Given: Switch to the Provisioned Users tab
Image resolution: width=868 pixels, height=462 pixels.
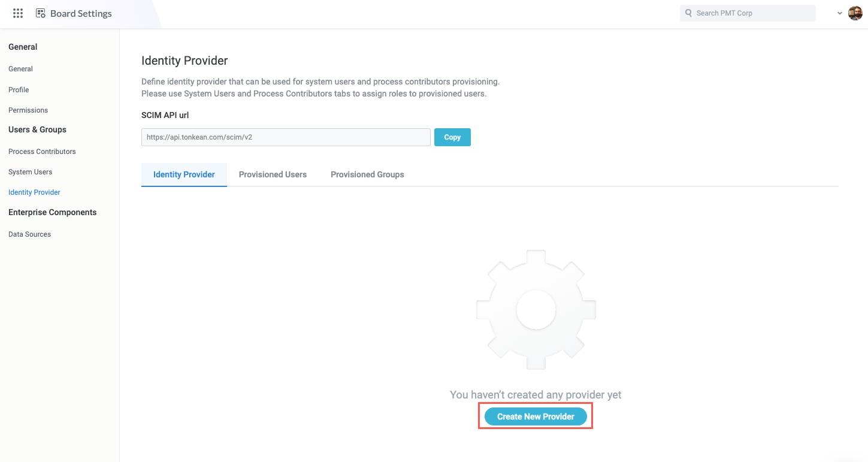Looking at the screenshot, I should coord(273,174).
